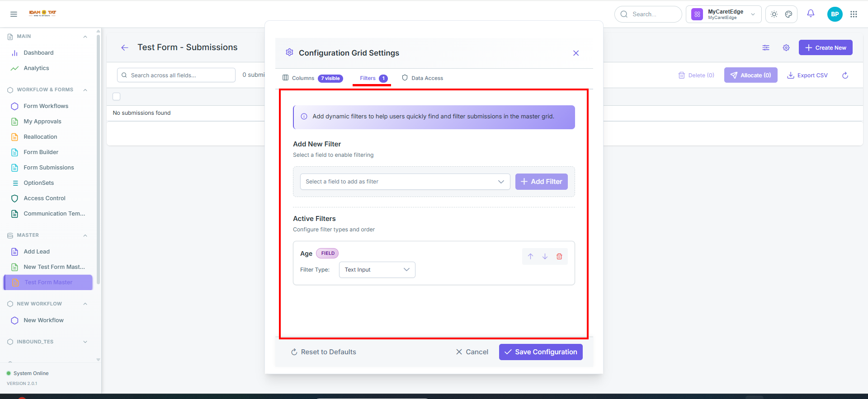Collapse the MAIN sidebar section
The height and width of the screenshot is (399, 868).
point(85,37)
